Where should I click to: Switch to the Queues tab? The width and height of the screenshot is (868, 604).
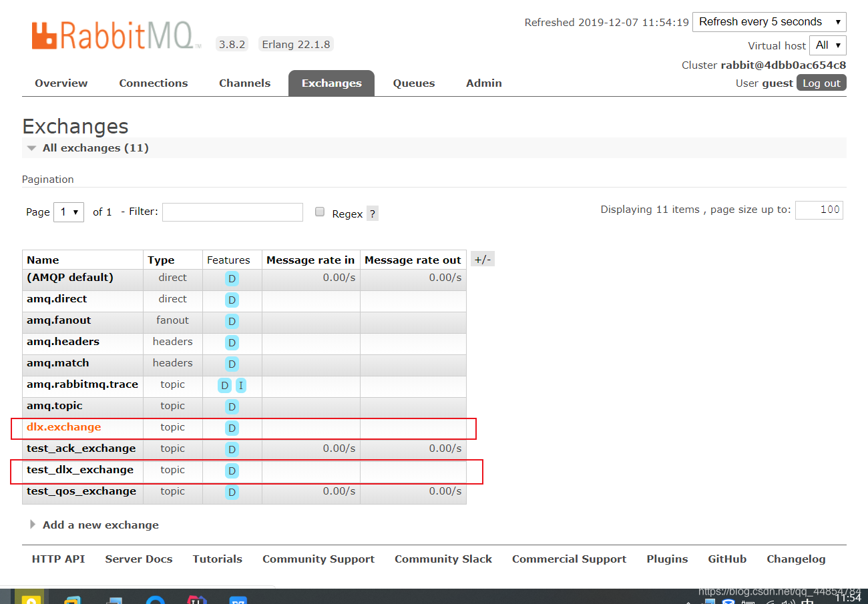pos(414,83)
